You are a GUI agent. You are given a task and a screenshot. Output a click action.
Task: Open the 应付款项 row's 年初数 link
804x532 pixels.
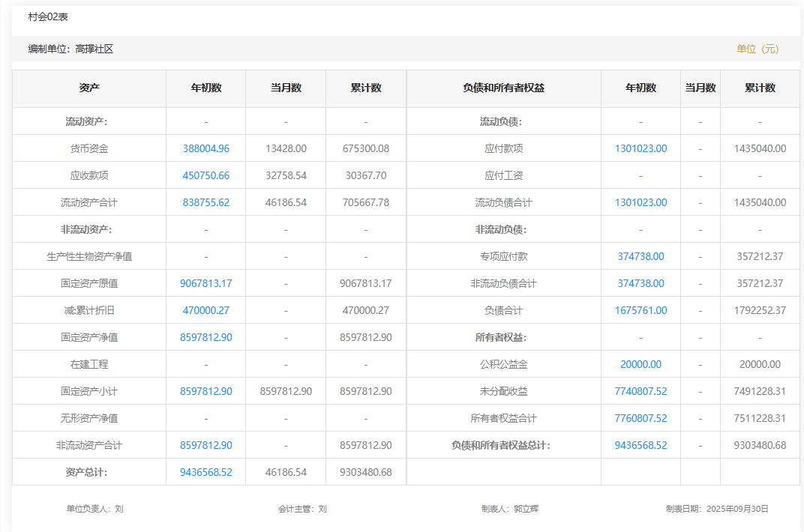pyautogui.click(x=640, y=148)
